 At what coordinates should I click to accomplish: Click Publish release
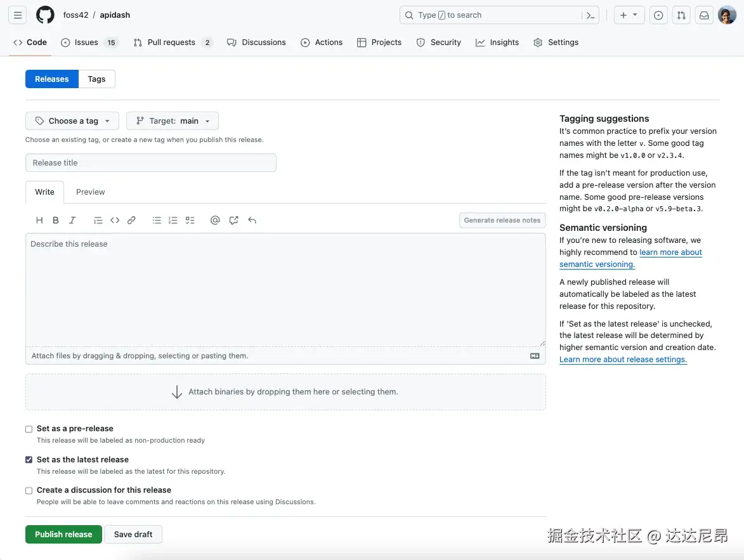tap(63, 535)
